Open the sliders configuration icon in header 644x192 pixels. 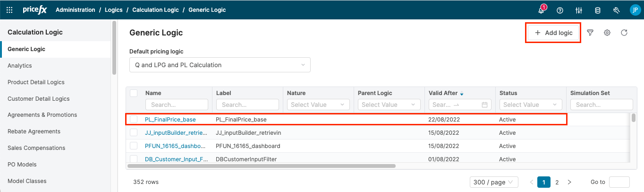579,10
